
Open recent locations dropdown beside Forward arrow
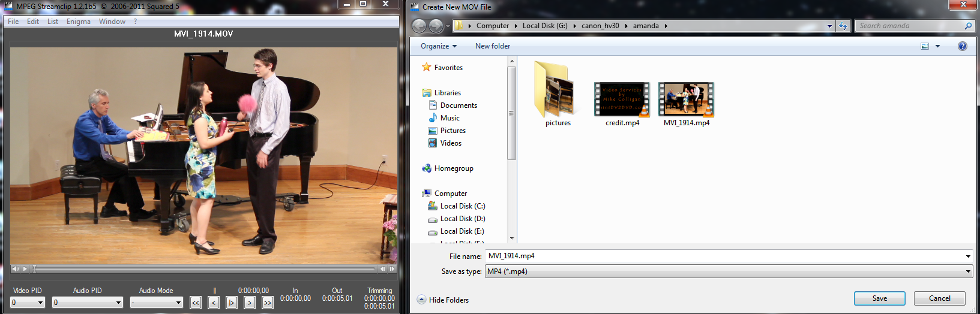click(x=448, y=26)
